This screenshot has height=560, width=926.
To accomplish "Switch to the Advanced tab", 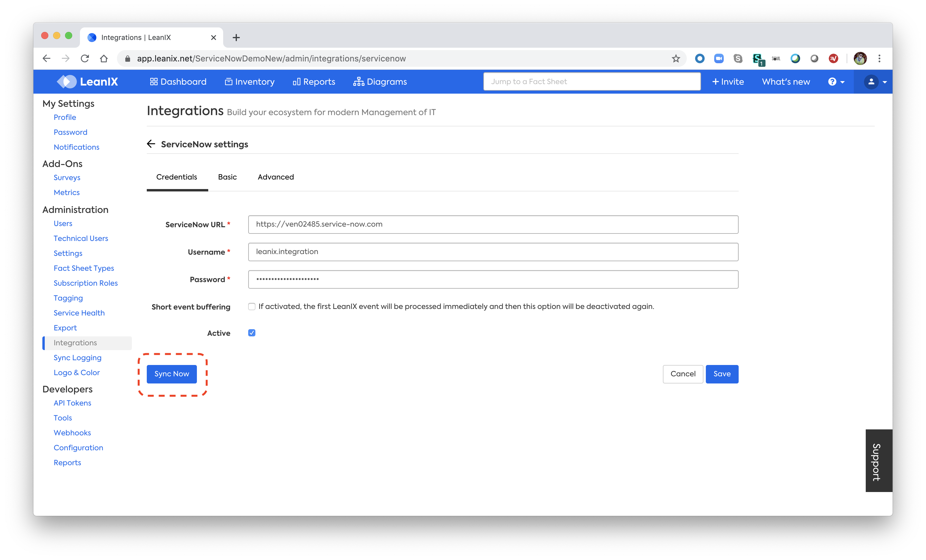I will click(276, 177).
